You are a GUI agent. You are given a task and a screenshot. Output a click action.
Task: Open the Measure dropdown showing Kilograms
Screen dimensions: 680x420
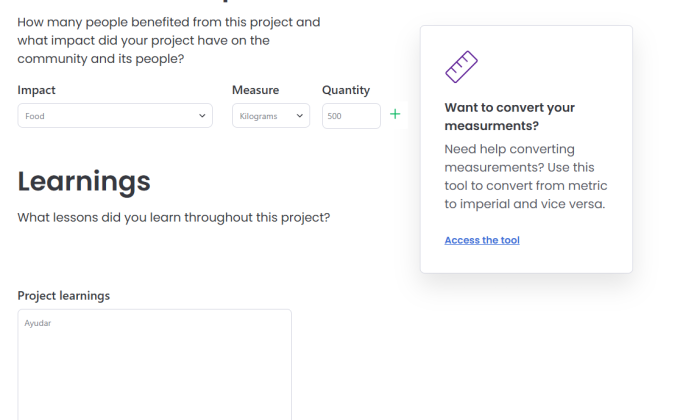pyautogui.click(x=270, y=116)
